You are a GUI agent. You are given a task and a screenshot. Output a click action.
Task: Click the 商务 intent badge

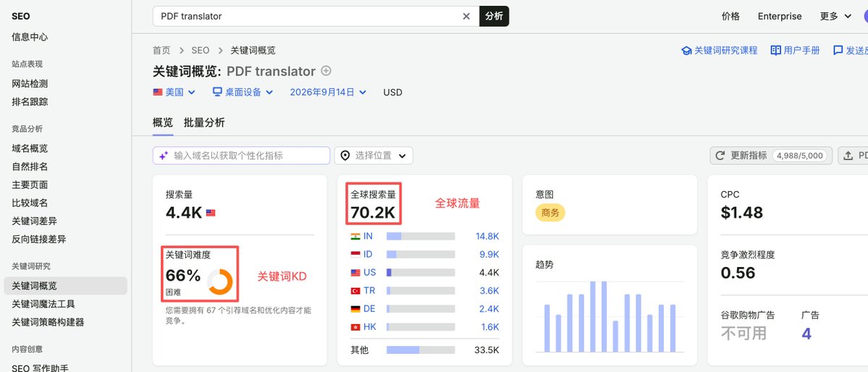point(550,213)
